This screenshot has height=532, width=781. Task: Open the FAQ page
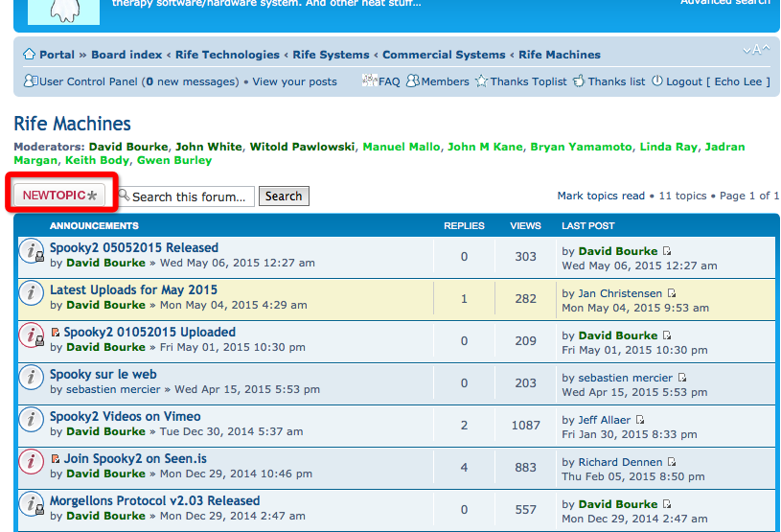coord(389,81)
